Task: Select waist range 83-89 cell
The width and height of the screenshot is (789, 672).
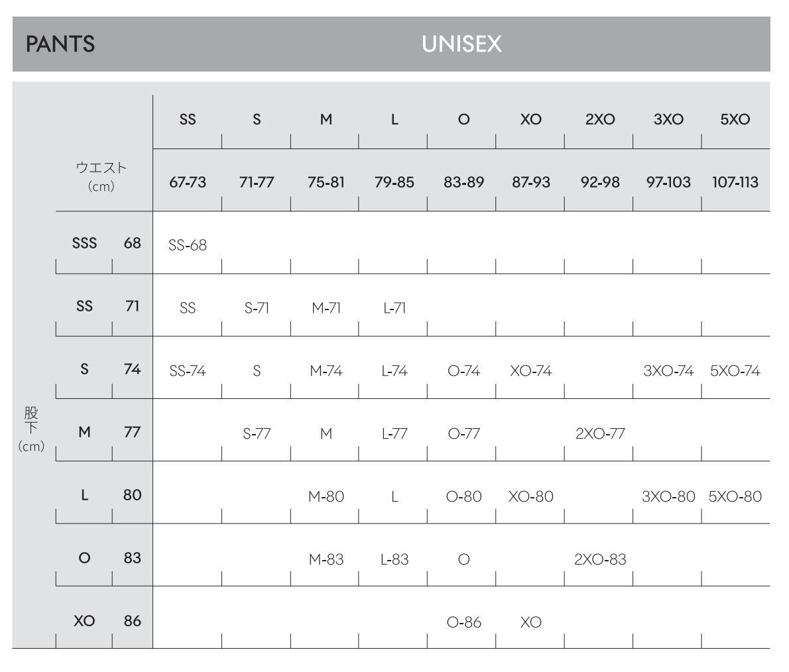Action: coord(463,182)
